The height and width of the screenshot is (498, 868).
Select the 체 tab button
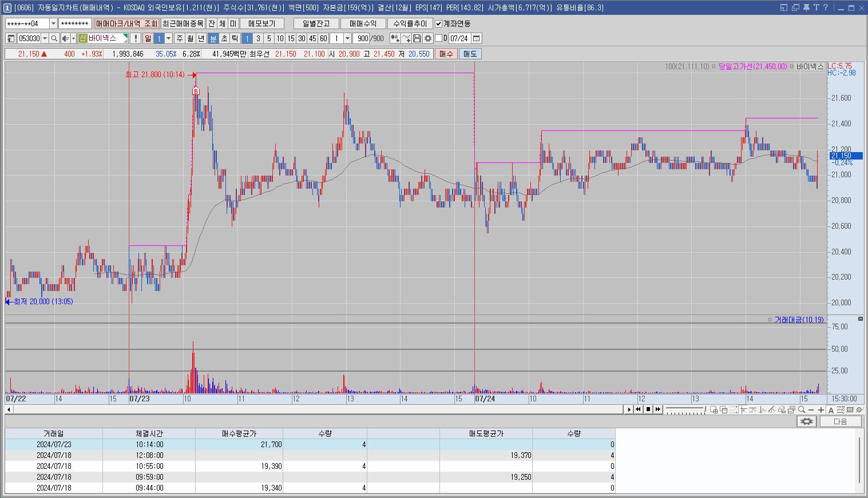(x=223, y=23)
